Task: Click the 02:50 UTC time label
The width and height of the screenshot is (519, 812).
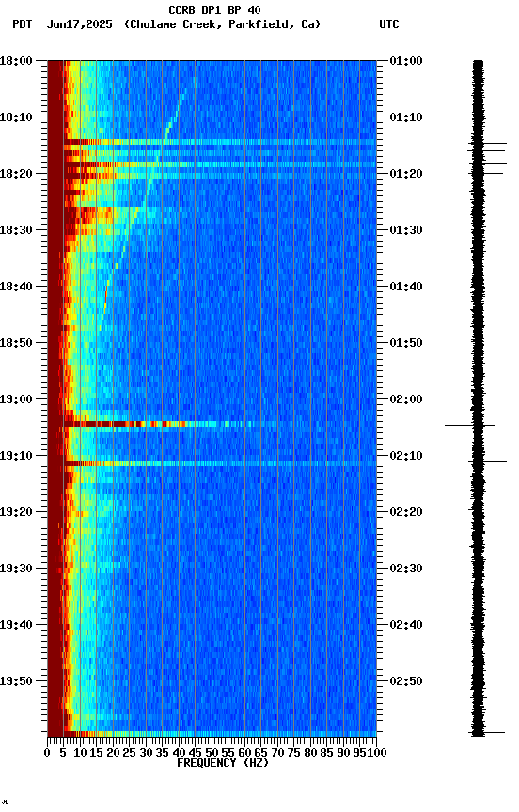Action: point(406,682)
